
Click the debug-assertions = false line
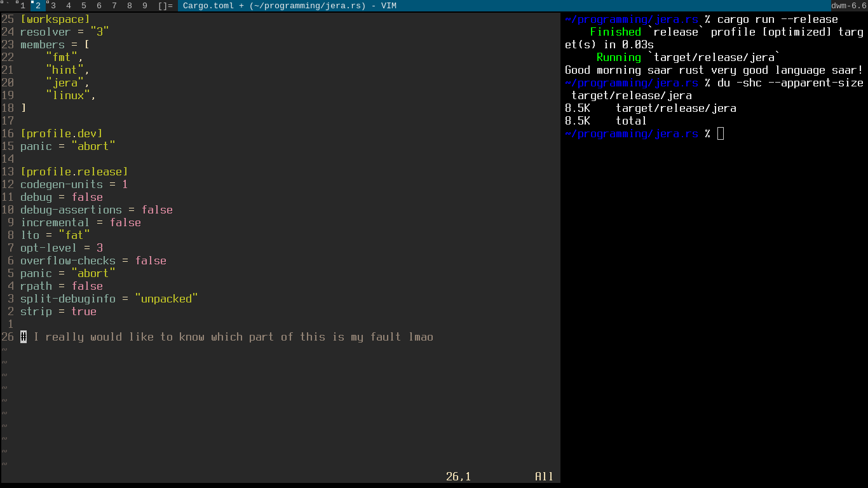tap(97, 210)
